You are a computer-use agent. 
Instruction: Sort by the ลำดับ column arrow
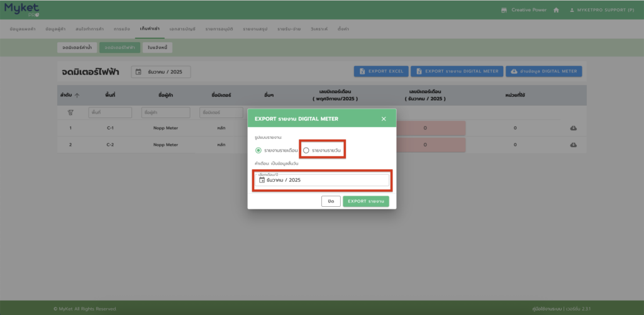(x=77, y=95)
